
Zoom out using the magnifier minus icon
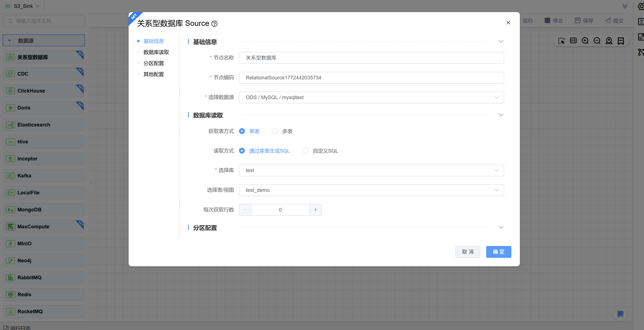[x=597, y=41]
